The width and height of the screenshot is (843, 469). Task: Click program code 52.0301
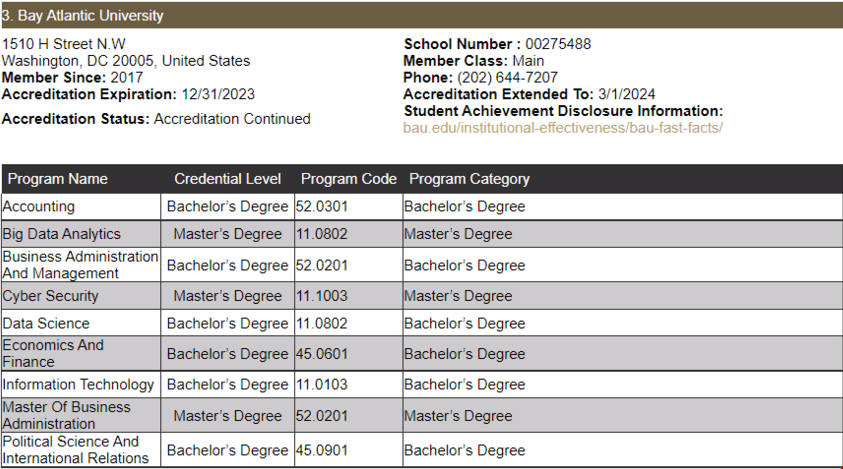pyautogui.click(x=320, y=207)
